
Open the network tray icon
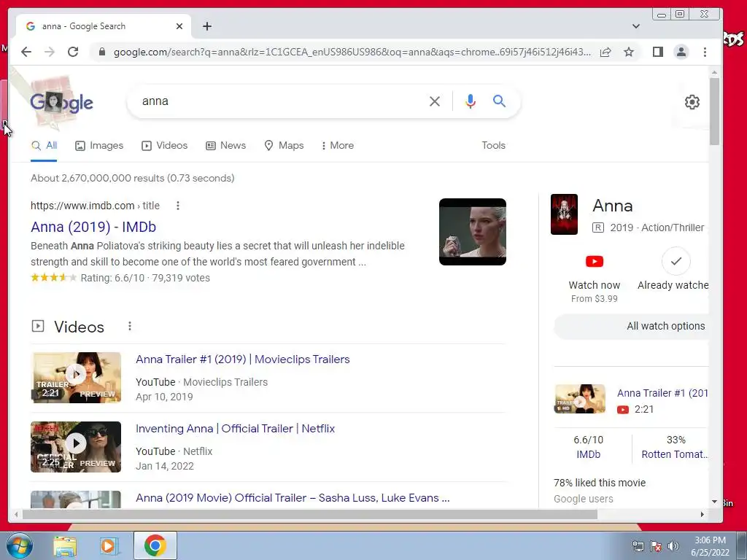click(638, 546)
